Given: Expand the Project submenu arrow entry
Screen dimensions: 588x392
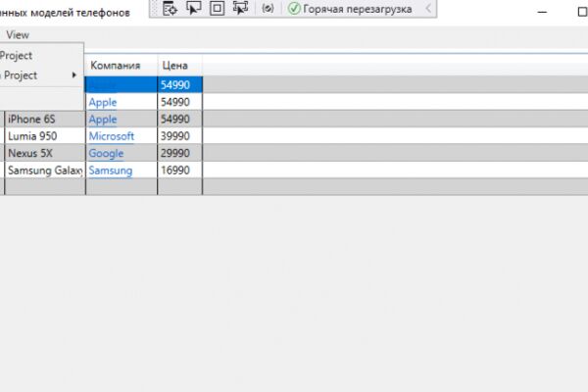Looking at the screenshot, I should 41,75.
